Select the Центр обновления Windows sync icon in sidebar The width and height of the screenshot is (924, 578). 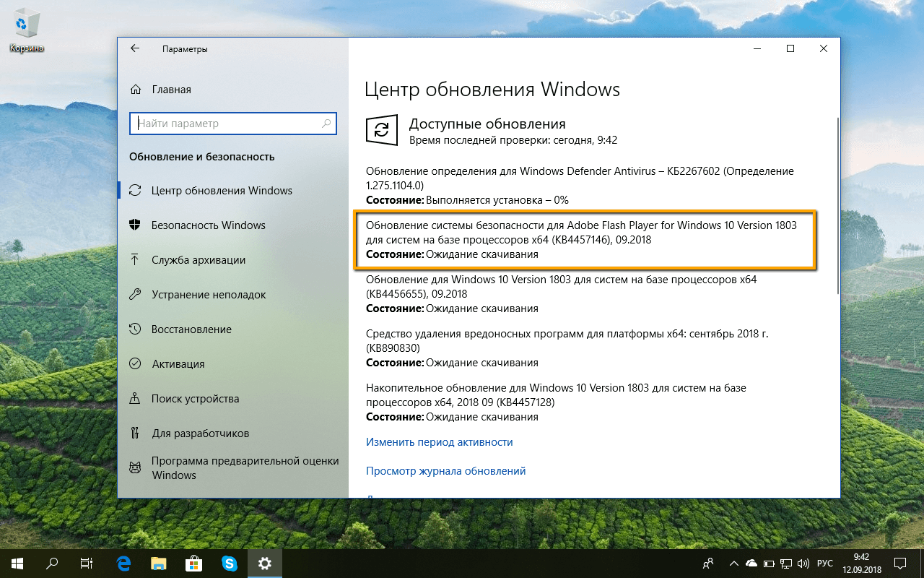(x=135, y=191)
